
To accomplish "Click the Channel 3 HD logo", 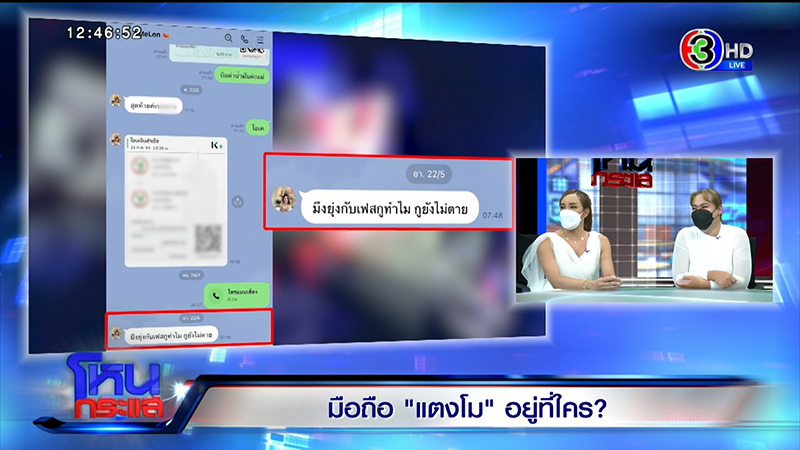I will [716, 49].
